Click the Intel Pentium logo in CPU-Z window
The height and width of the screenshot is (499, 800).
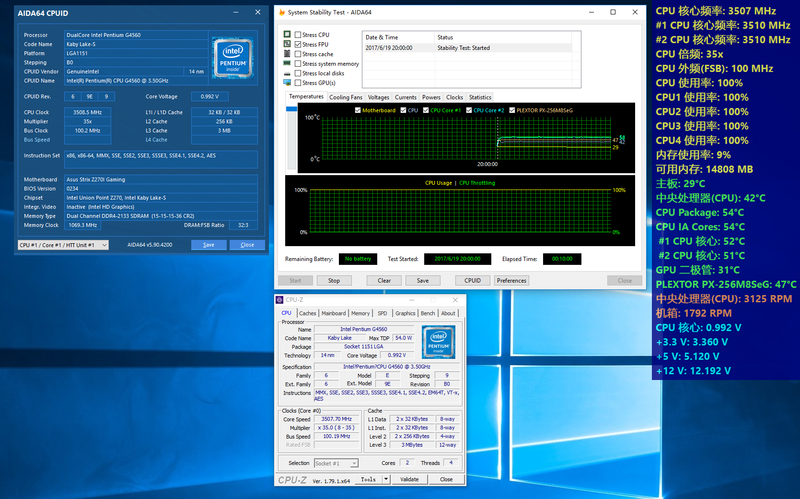tap(438, 342)
